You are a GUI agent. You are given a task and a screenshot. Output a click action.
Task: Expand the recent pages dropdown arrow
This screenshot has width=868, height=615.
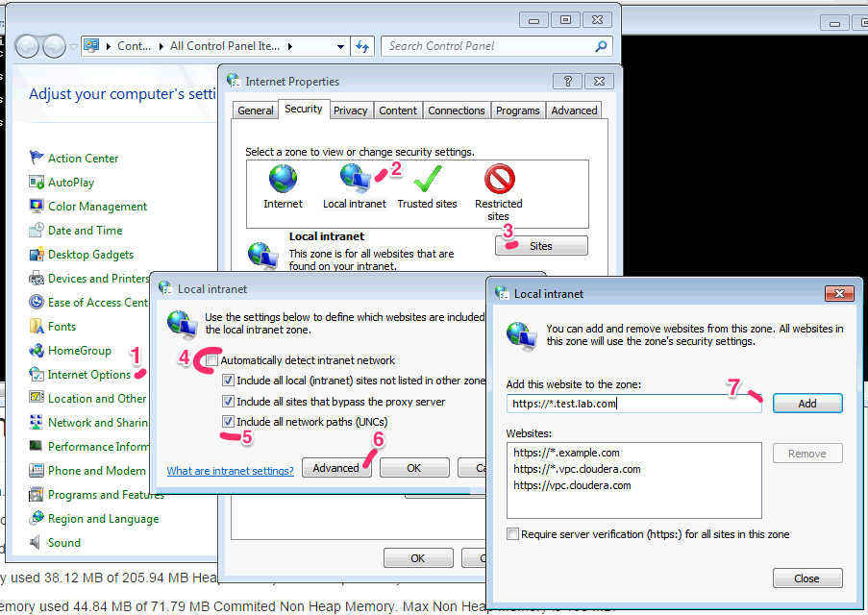tap(74, 47)
